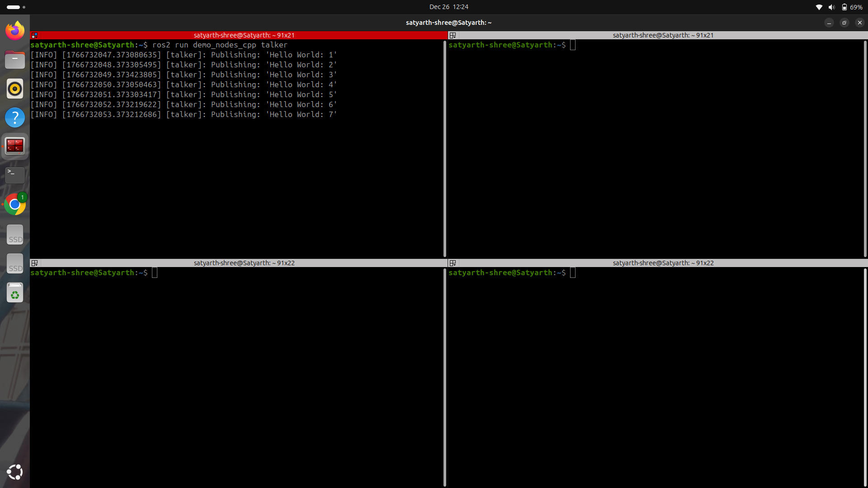Click the 'Hello World: 6' log line
This screenshot has width=868, height=488.
coord(184,104)
